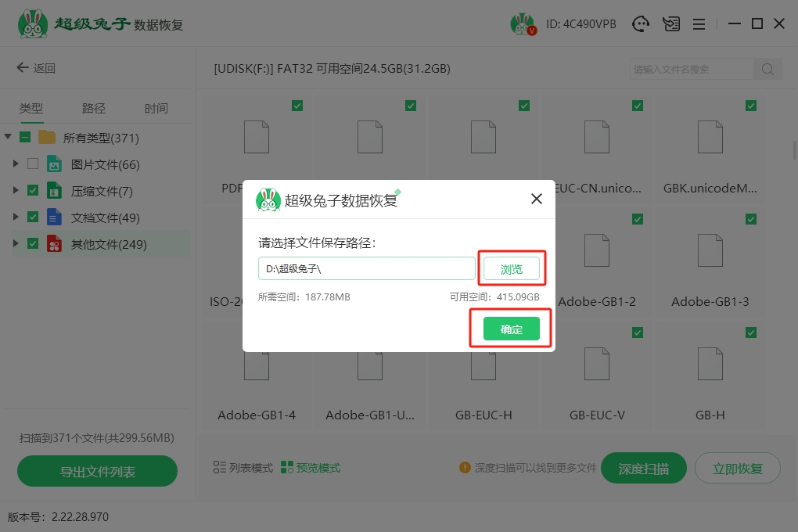The width and height of the screenshot is (798, 532).
Task: Select 预览模式 preview view icon
Action: pyautogui.click(x=287, y=468)
